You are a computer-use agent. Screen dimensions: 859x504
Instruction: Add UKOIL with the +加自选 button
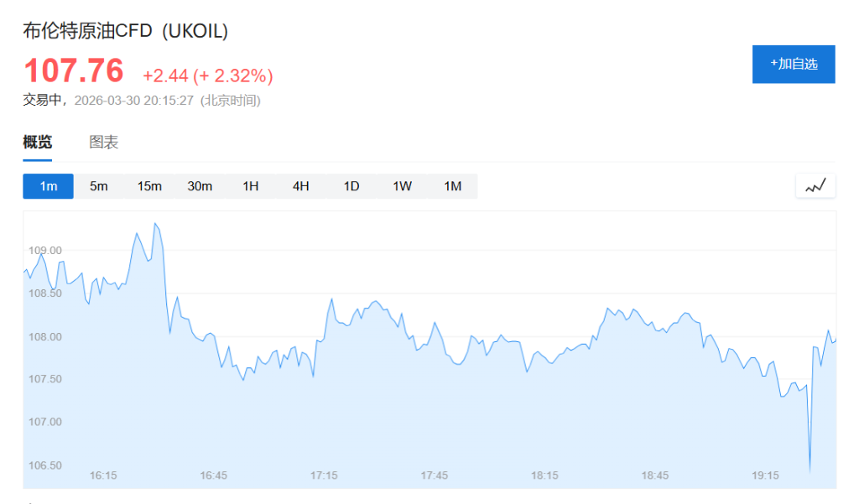[x=794, y=64]
